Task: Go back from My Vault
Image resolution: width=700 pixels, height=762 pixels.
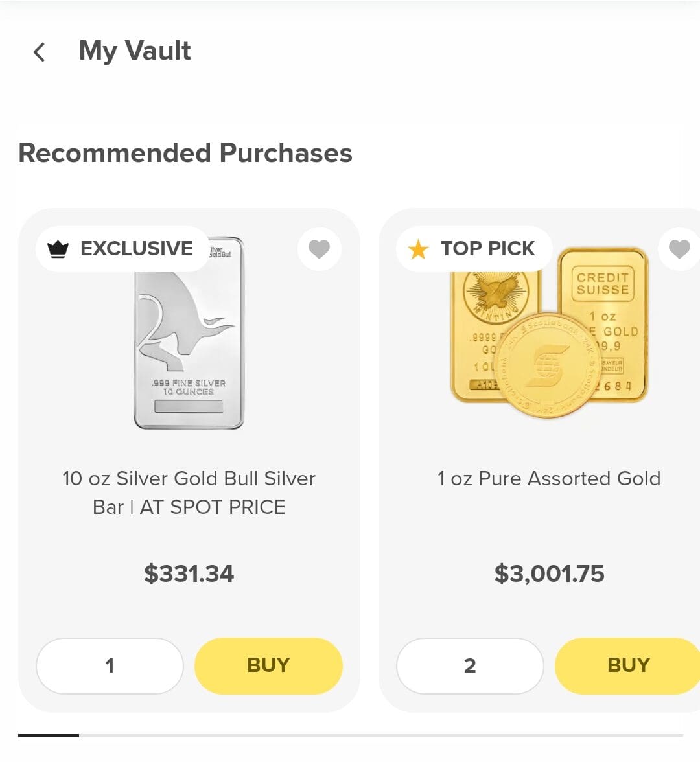Action: pyautogui.click(x=40, y=52)
